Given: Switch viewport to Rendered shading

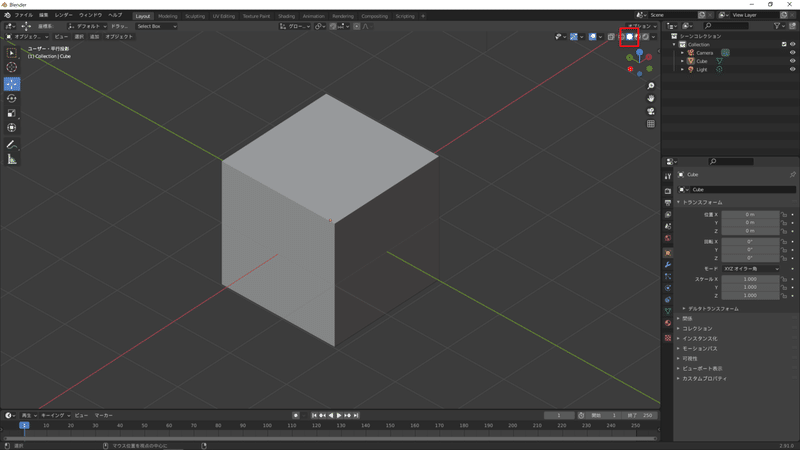Looking at the screenshot, I should pos(645,37).
